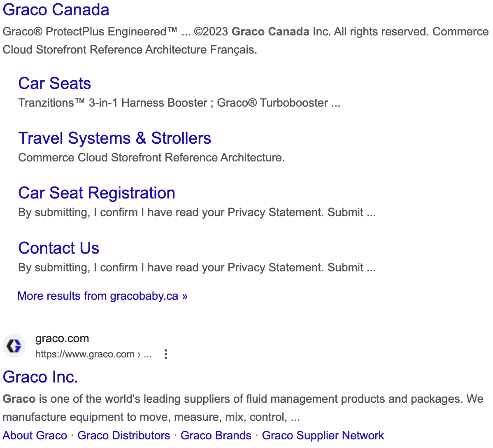
Task: Visit the Car Seat Registration page
Action: click(97, 193)
